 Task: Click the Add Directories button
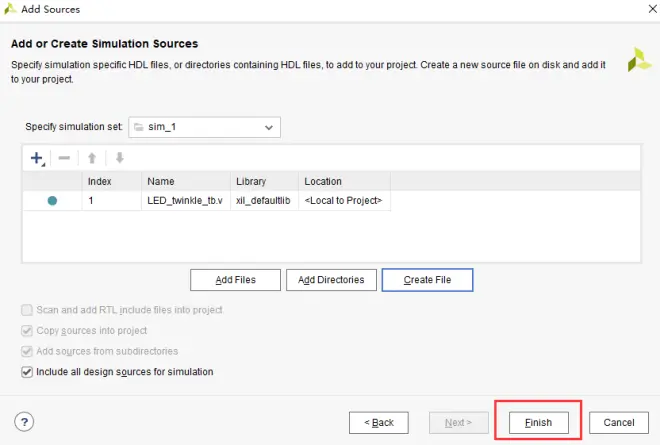(x=331, y=280)
